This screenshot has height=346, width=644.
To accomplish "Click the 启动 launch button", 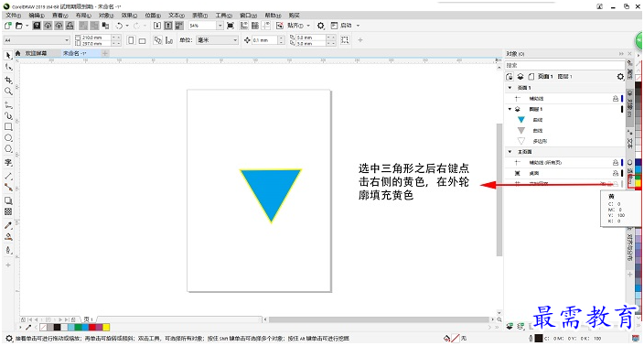I will 346,26.
